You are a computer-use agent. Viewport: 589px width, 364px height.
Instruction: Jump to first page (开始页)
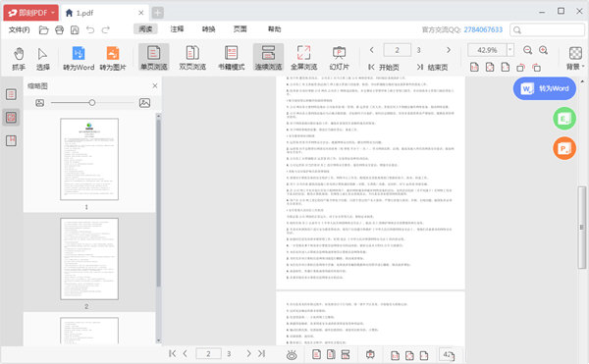pyautogui.click(x=384, y=67)
